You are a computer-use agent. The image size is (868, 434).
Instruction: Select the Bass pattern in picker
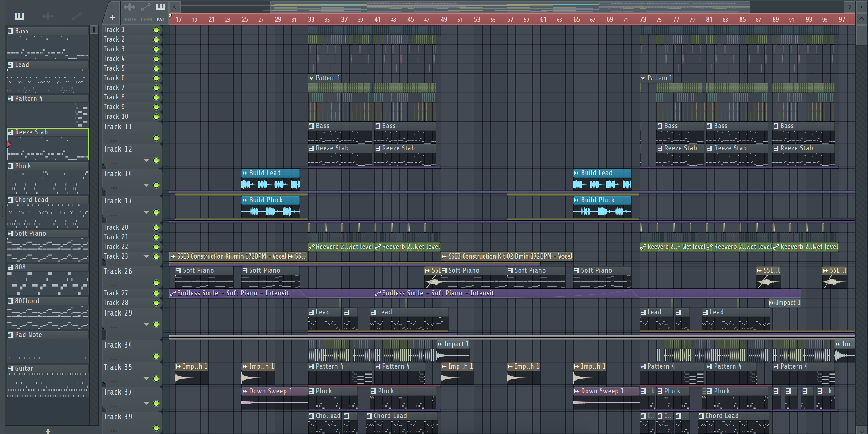point(48,43)
